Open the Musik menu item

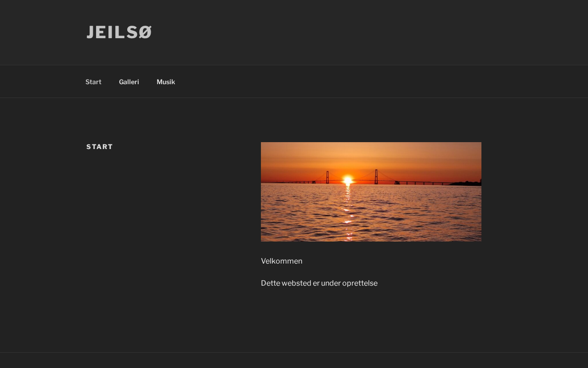(166, 82)
